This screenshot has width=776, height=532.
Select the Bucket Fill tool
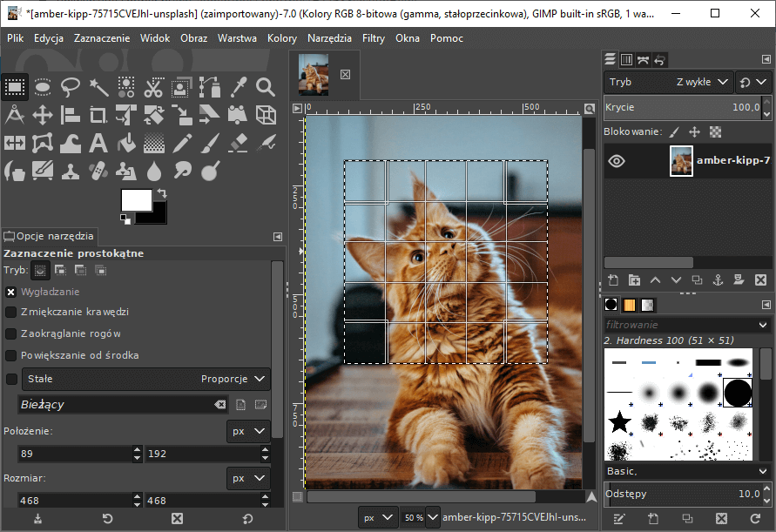click(126, 143)
